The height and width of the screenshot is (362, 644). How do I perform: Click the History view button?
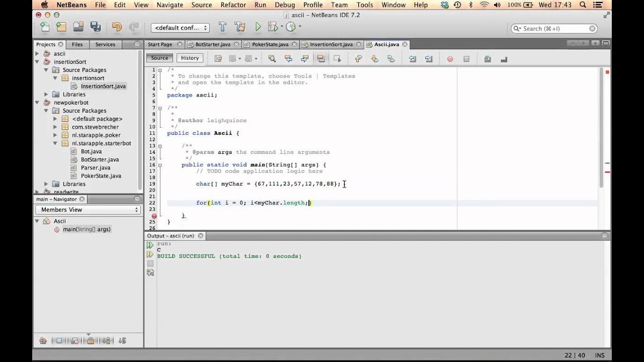point(190,58)
